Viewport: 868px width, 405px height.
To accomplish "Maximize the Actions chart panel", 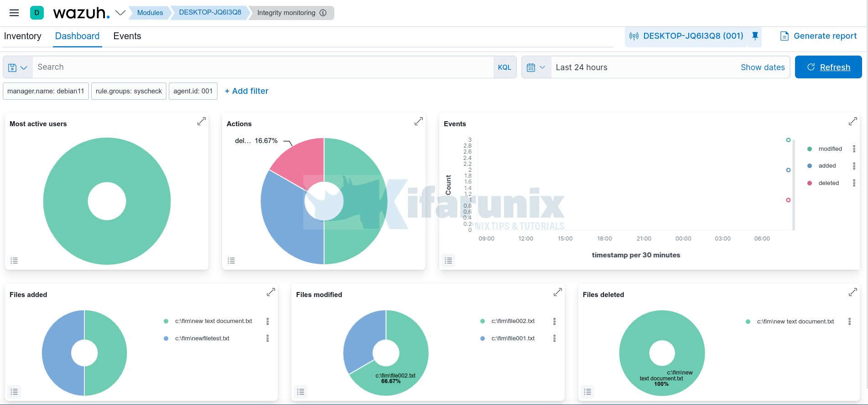I will point(418,122).
